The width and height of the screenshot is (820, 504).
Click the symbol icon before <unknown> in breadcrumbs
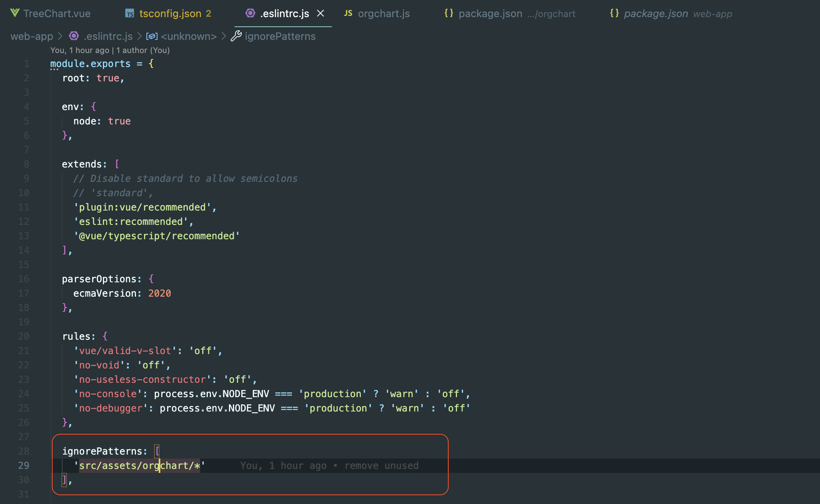[x=152, y=36]
